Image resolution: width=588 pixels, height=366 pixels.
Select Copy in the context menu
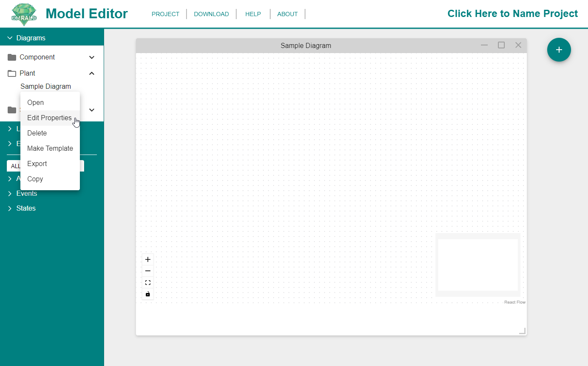click(50, 179)
